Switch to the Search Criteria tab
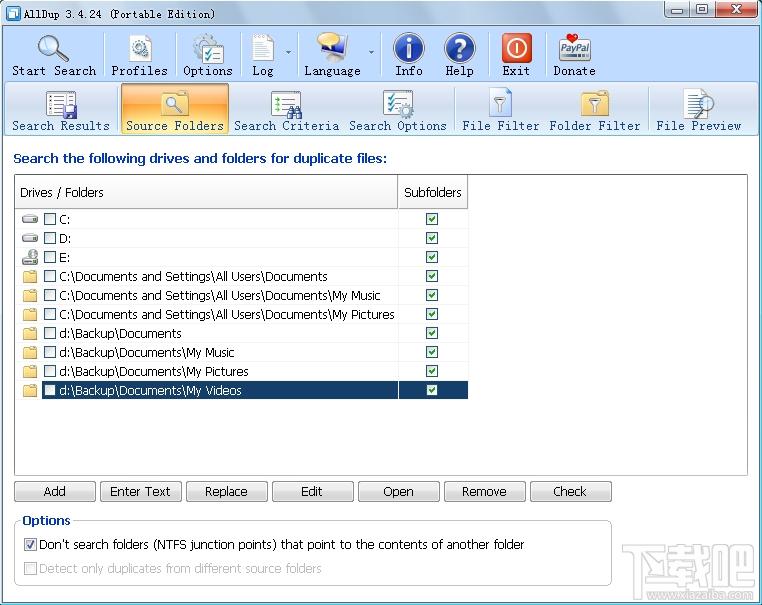The width and height of the screenshot is (762, 605). pos(286,109)
